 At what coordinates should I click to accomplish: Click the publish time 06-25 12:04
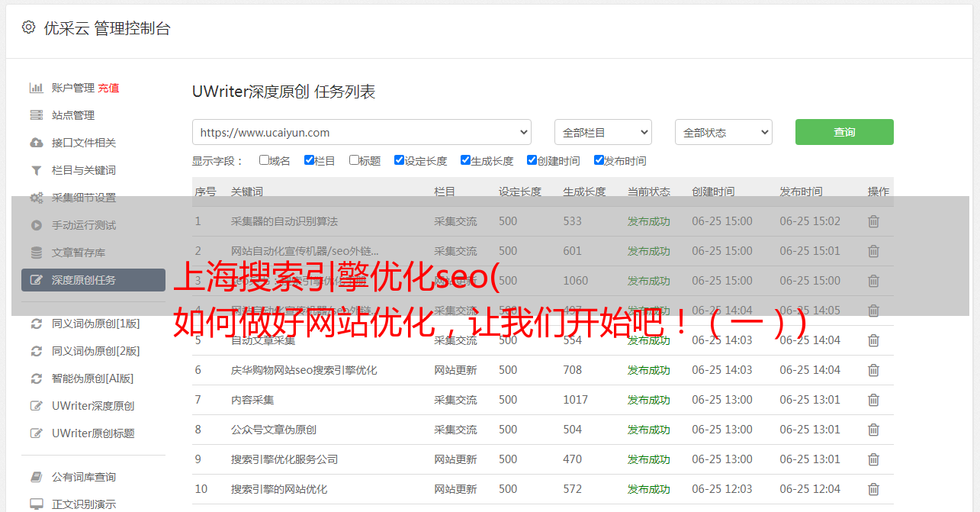(x=810, y=489)
